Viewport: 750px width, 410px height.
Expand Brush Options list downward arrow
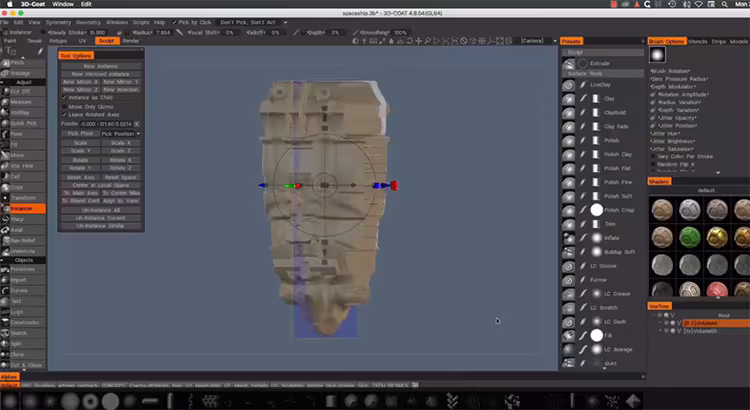pyautogui.click(x=718, y=173)
